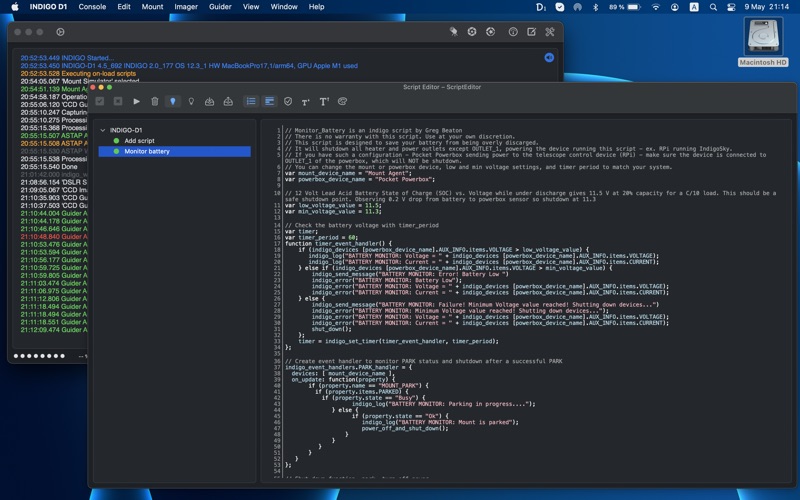The width and height of the screenshot is (800, 500).
Task: Open the Guider menu in menu bar
Action: click(220, 7)
